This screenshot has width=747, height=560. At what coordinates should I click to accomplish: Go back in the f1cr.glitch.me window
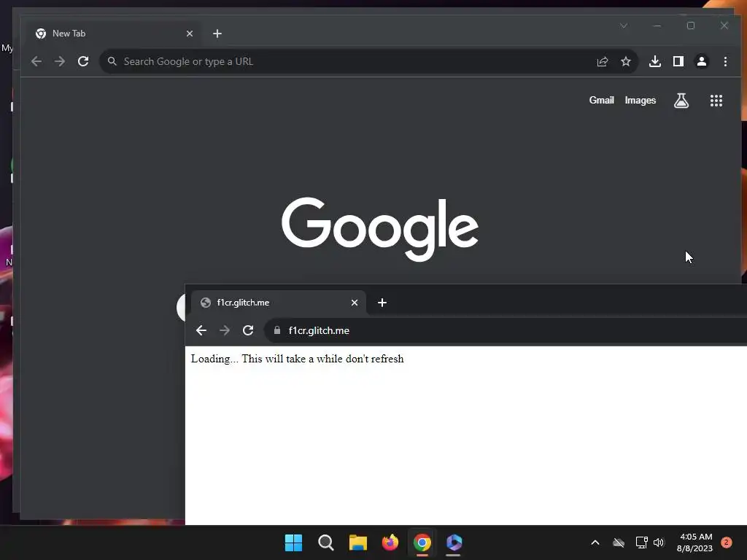point(201,330)
